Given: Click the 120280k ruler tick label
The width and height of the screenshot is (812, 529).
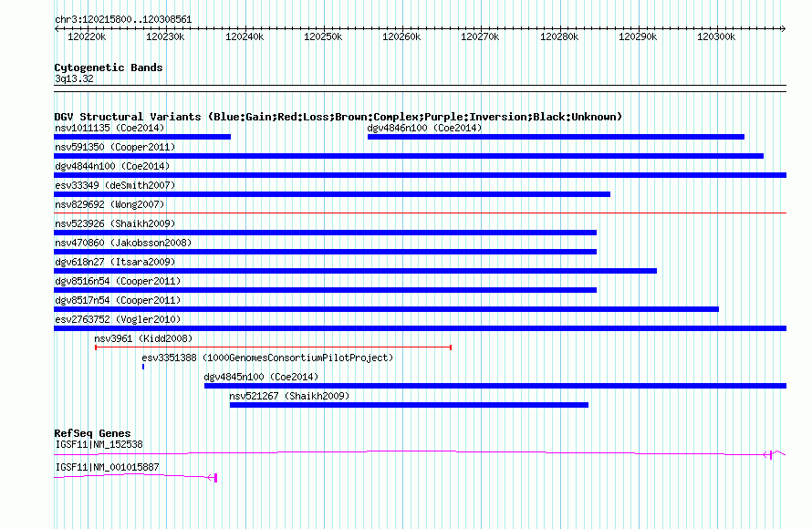Looking at the screenshot, I should coord(558,36).
